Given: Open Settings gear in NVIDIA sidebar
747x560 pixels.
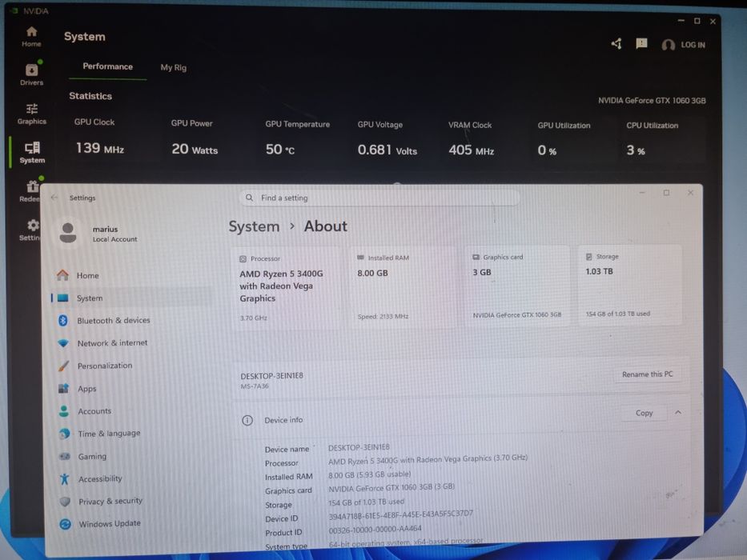Looking at the screenshot, I should tap(30, 230).
